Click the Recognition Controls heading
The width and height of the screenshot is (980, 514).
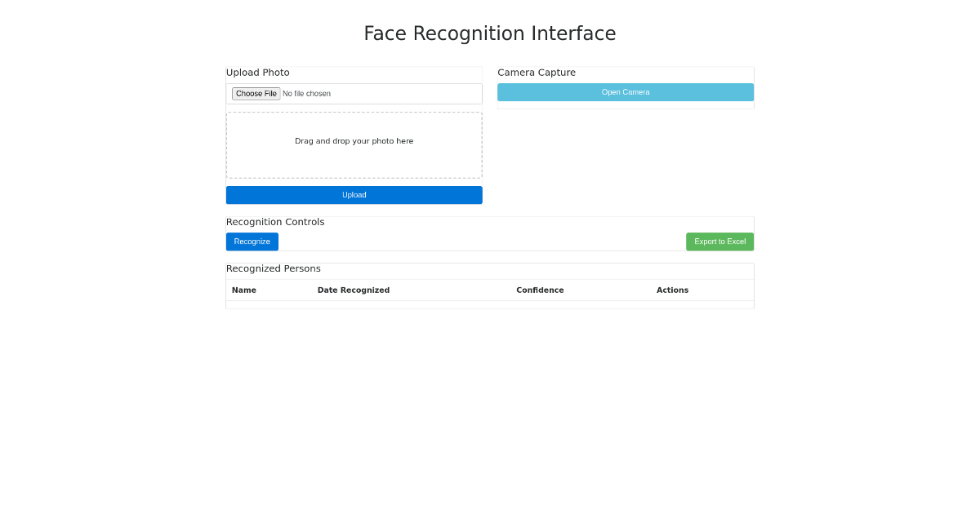pyautogui.click(x=275, y=222)
